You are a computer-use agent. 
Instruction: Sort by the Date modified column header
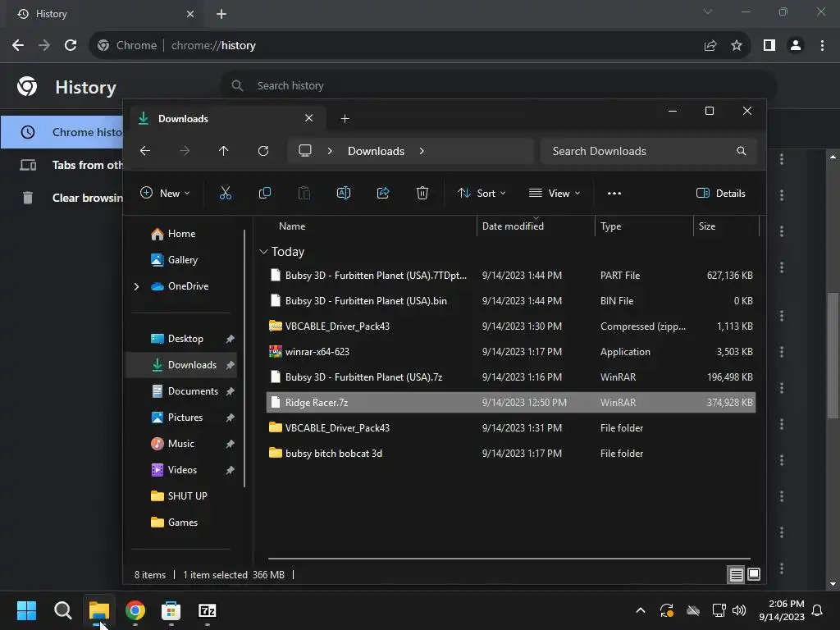[x=536, y=226]
